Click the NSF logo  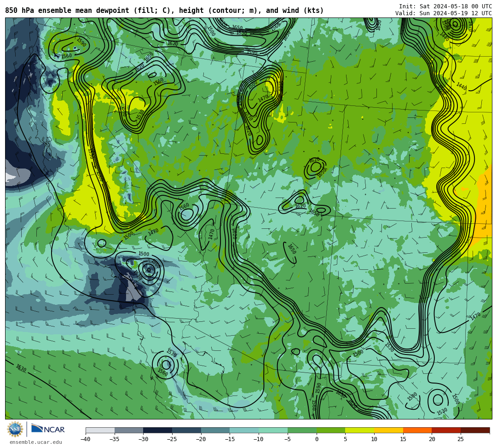click(15, 429)
